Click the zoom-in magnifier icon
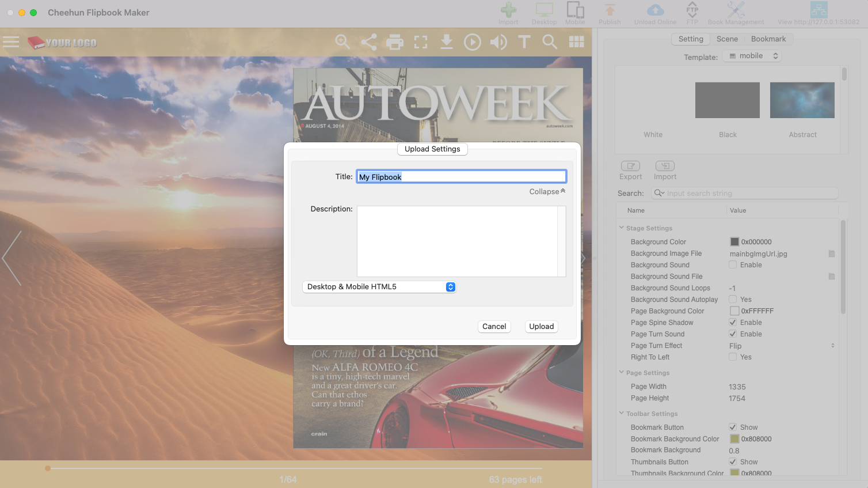This screenshot has width=868, height=488. 342,42
